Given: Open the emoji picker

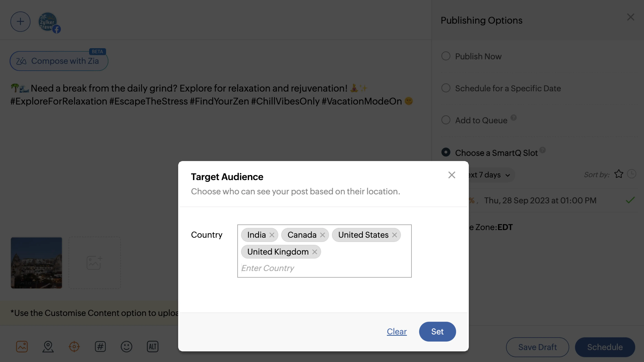Looking at the screenshot, I should click(127, 347).
